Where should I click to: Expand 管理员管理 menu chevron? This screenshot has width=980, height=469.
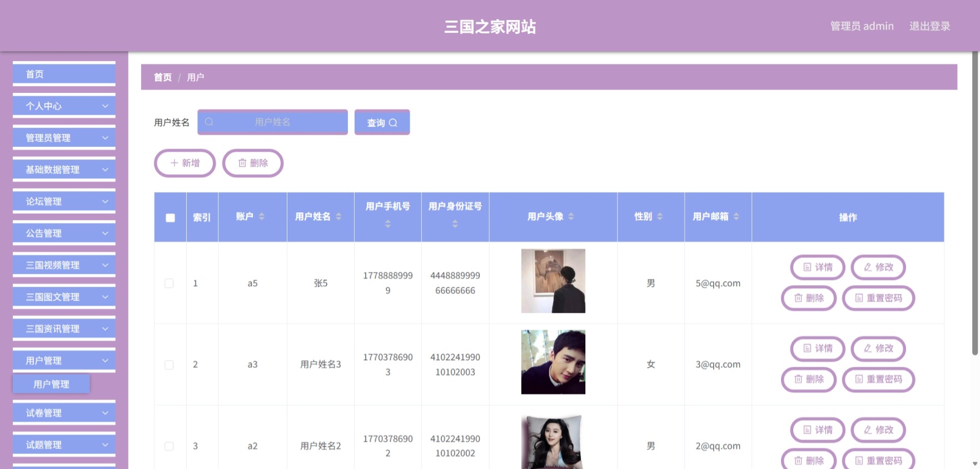tap(105, 137)
